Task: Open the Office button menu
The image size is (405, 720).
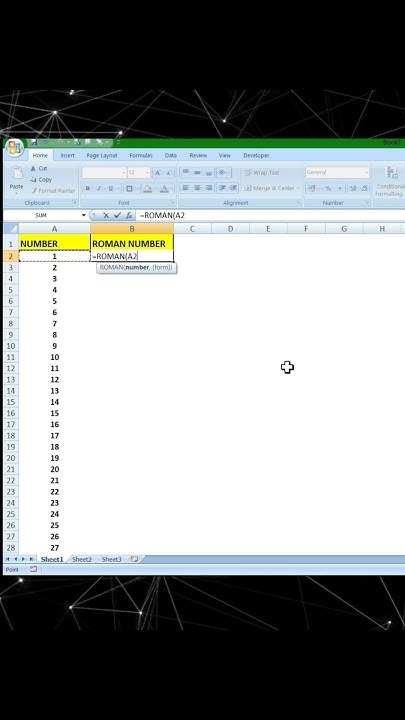Action: coord(14,148)
